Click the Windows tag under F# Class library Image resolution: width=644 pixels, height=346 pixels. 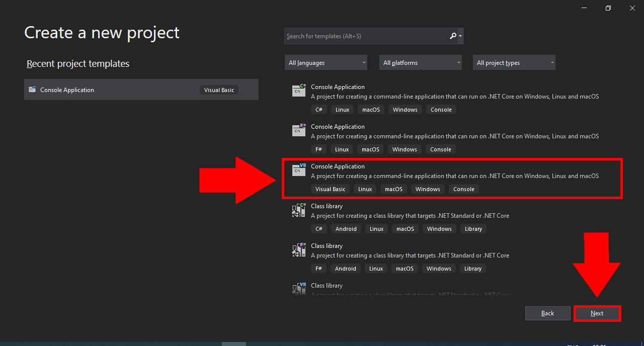[439, 269]
